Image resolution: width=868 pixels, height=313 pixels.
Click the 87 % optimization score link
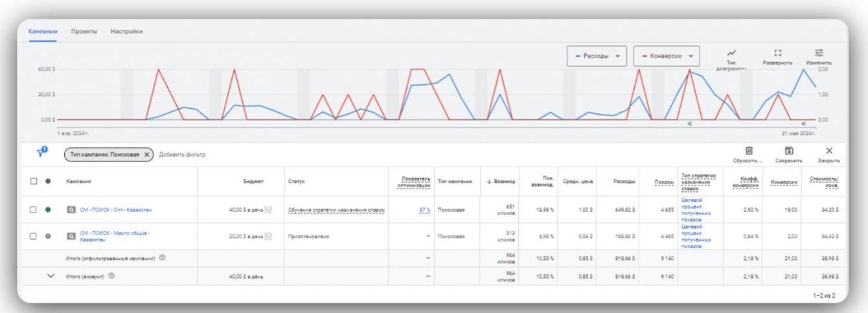pos(424,210)
